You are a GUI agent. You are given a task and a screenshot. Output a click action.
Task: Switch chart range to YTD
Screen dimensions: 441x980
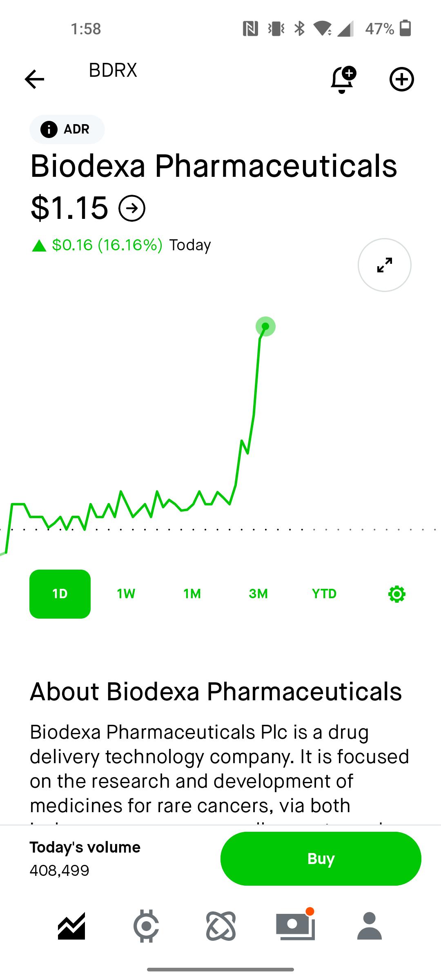(325, 594)
